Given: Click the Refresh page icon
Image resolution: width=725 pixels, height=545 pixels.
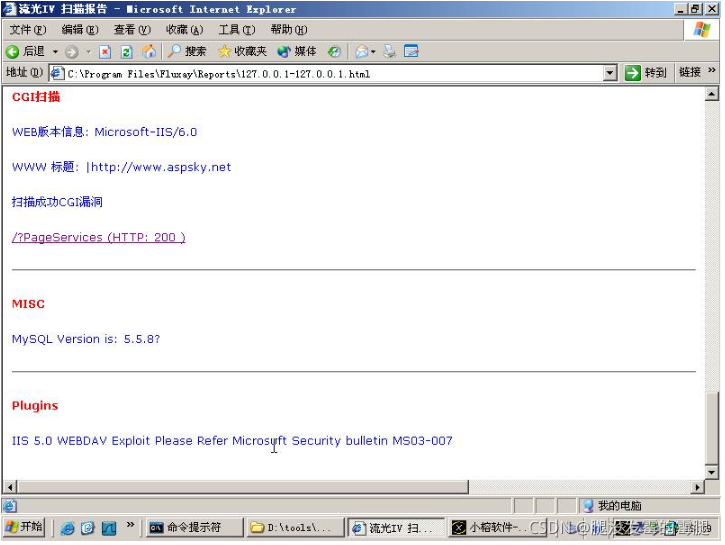Looking at the screenshot, I should [x=126, y=52].
